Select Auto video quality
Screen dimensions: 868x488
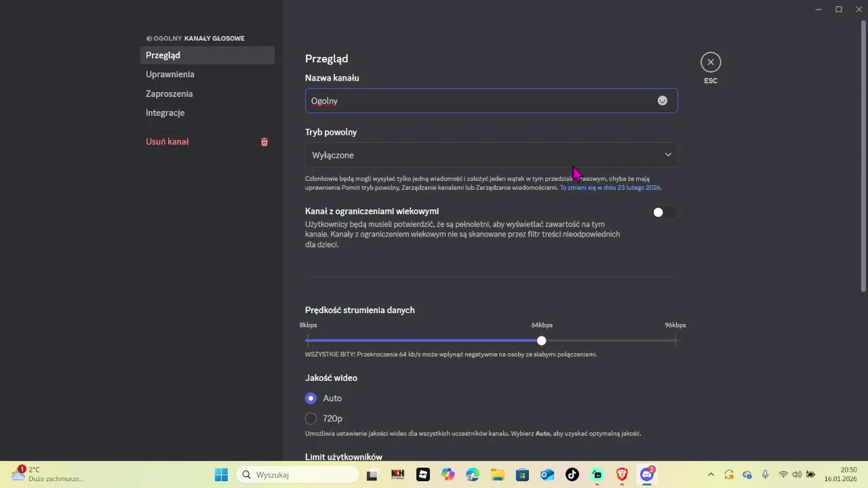point(311,398)
